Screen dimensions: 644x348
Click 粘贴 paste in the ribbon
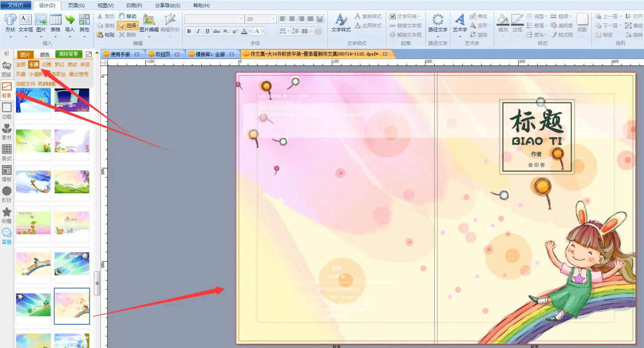tap(106, 34)
